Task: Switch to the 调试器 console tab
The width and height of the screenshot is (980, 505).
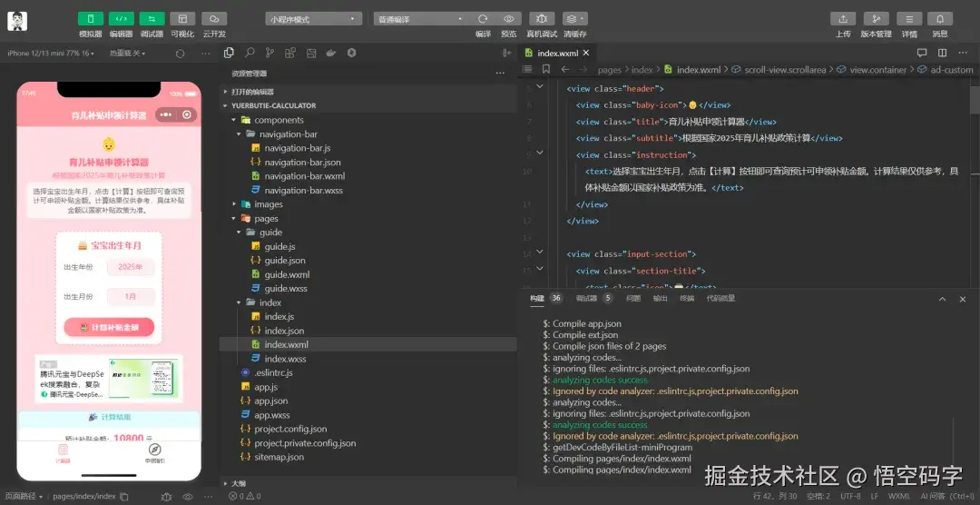Action: pos(587,299)
